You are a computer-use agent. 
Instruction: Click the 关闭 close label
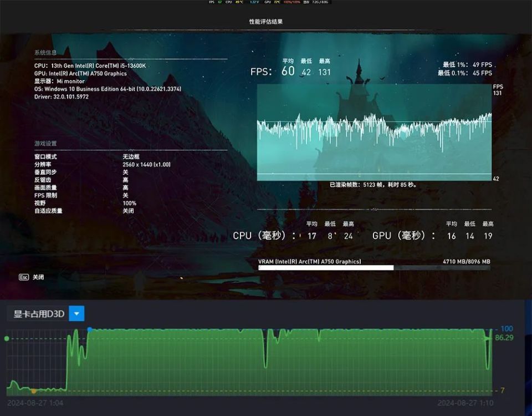pos(38,277)
